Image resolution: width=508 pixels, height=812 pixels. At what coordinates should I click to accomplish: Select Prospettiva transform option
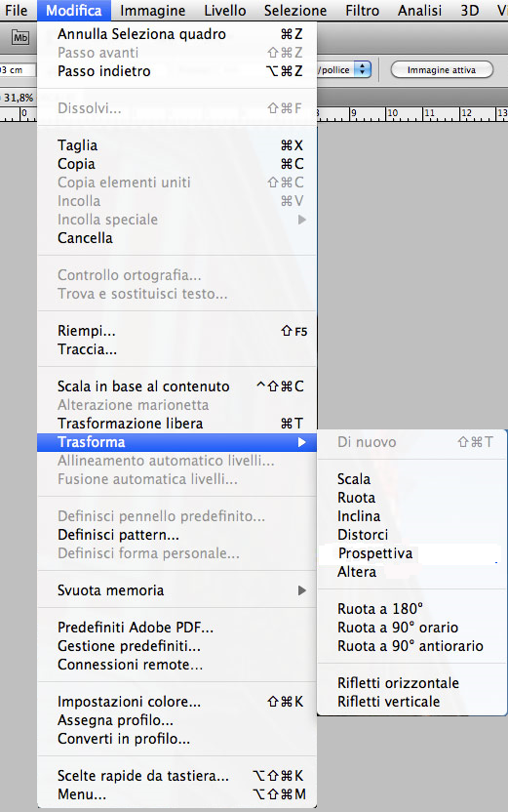coord(411,553)
